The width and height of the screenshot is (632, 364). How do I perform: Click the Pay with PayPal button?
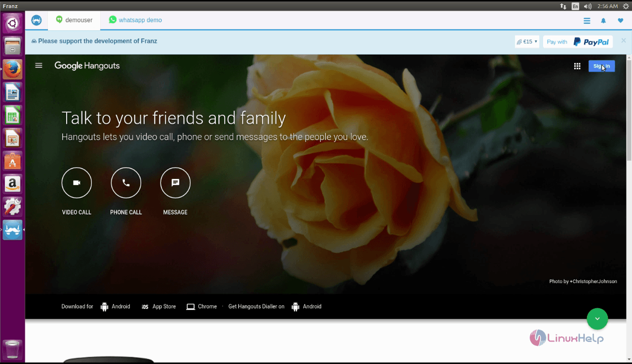pyautogui.click(x=578, y=42)
